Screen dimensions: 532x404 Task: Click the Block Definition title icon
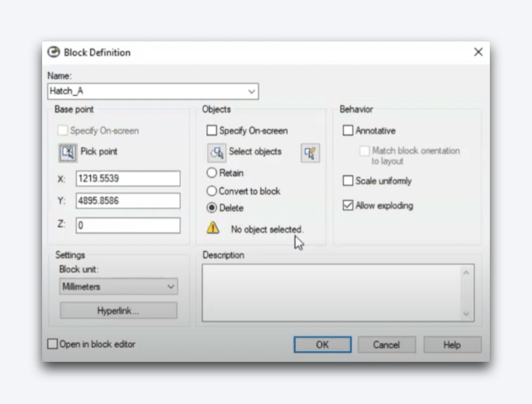coord(54,52)
